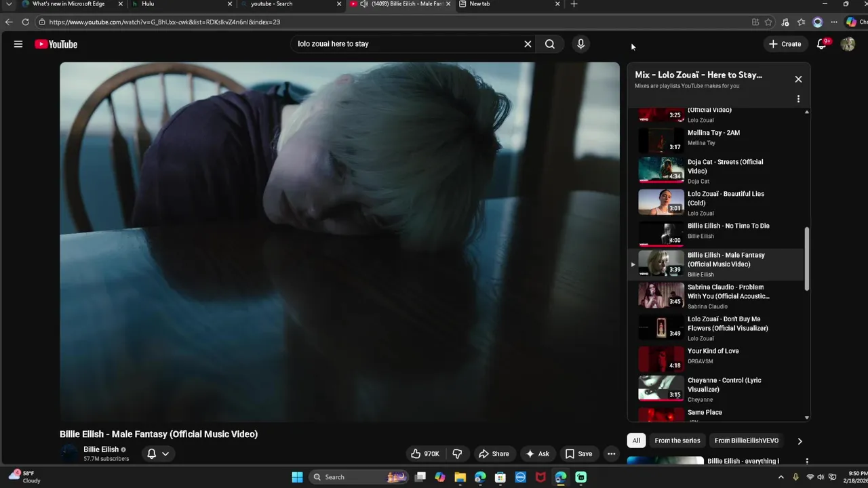The height and width of the screenshot is (488, 868).
Task: Share the Male Fantasy video
Action: (494, 454)
